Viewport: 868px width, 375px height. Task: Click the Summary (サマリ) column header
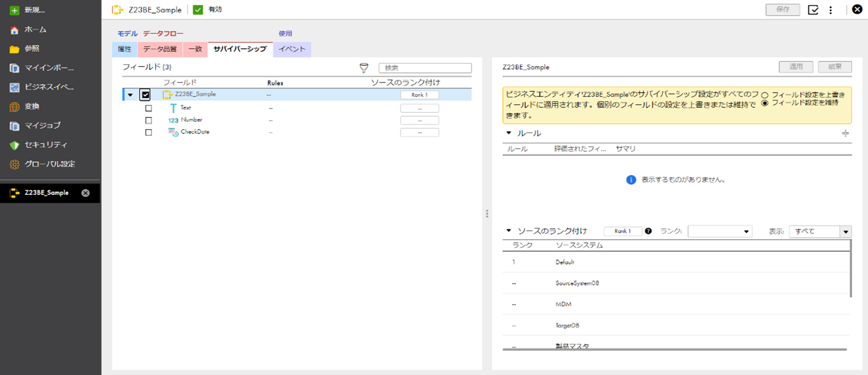[x=626, y=148]
